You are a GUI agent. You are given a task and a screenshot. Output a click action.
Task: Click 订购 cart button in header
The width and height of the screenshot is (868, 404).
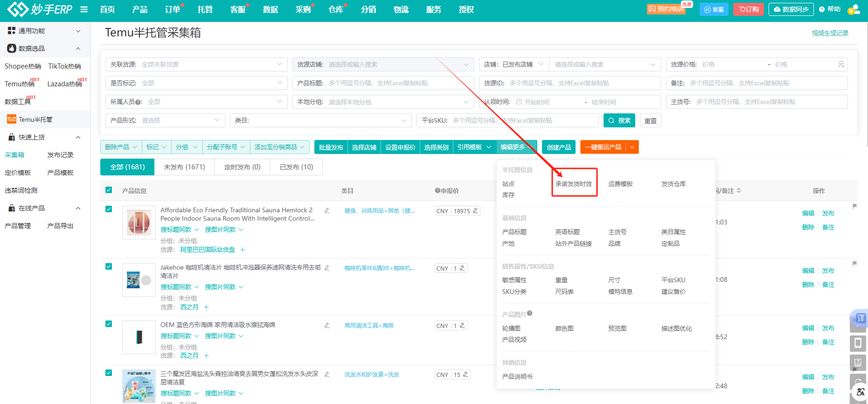(x=748, y=9)
